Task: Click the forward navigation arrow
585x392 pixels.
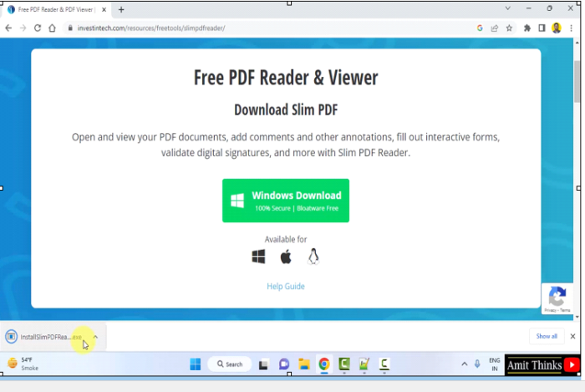Action: coord(23,28)
